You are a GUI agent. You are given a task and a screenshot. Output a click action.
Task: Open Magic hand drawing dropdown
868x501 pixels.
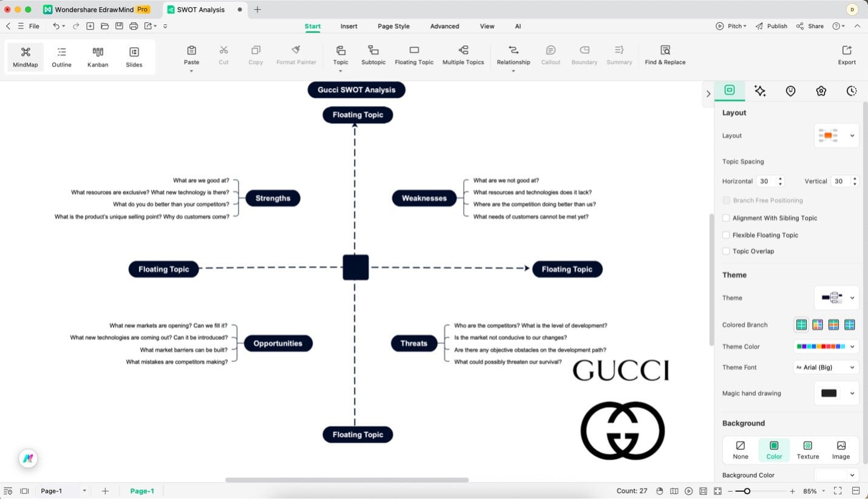pos(836,394)
